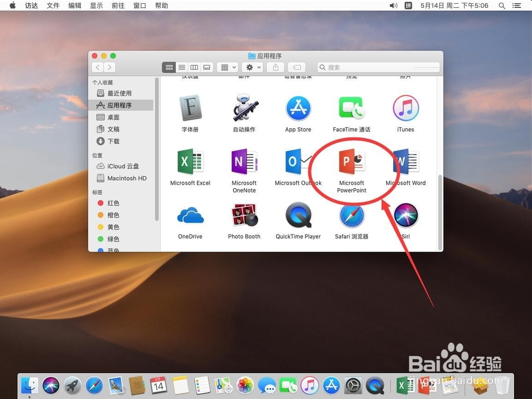Select the iTunes app icon in Finder window

[406, 108]
